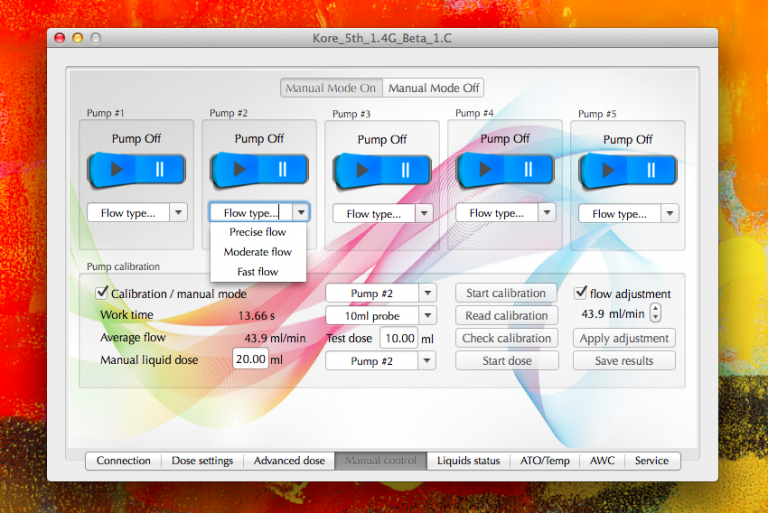Click the pause icon on Pump #4
This screenshot has width=768, height=513.
coord(528,169)
